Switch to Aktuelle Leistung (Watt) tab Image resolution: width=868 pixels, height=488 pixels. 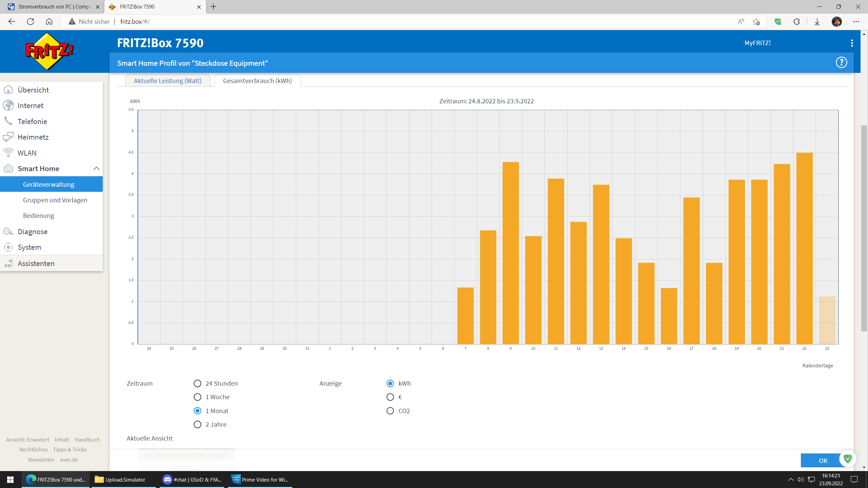(167, 81)
